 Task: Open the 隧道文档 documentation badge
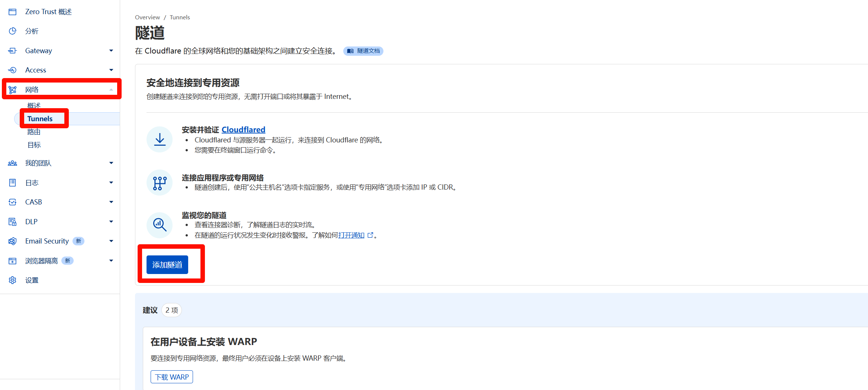tap(363, 51)
